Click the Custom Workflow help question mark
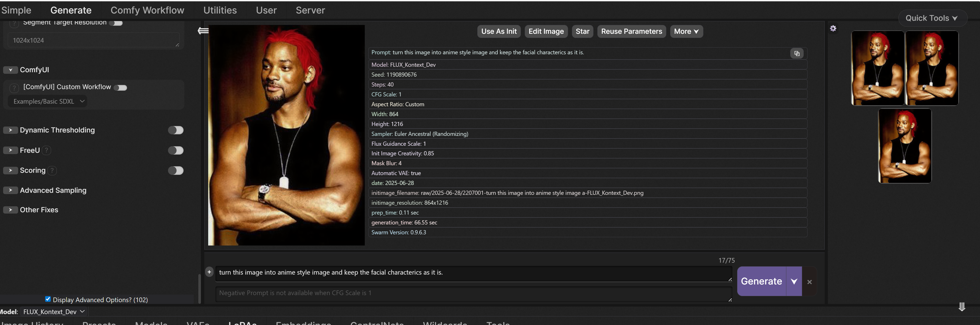This screenshot has width=980, height=325. point(14,88)
